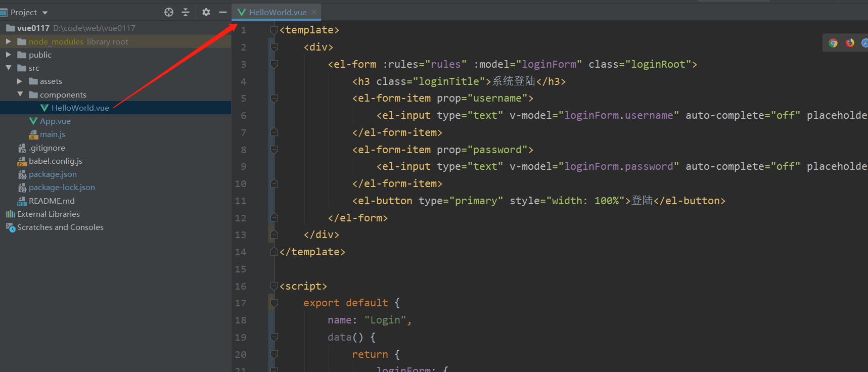Fold the password el-form-item on line 8
The image size is (868, 372).
coord(274,150)
